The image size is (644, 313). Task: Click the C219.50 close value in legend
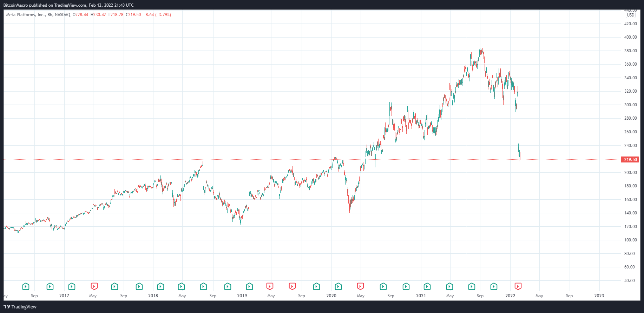coord(133,15)
